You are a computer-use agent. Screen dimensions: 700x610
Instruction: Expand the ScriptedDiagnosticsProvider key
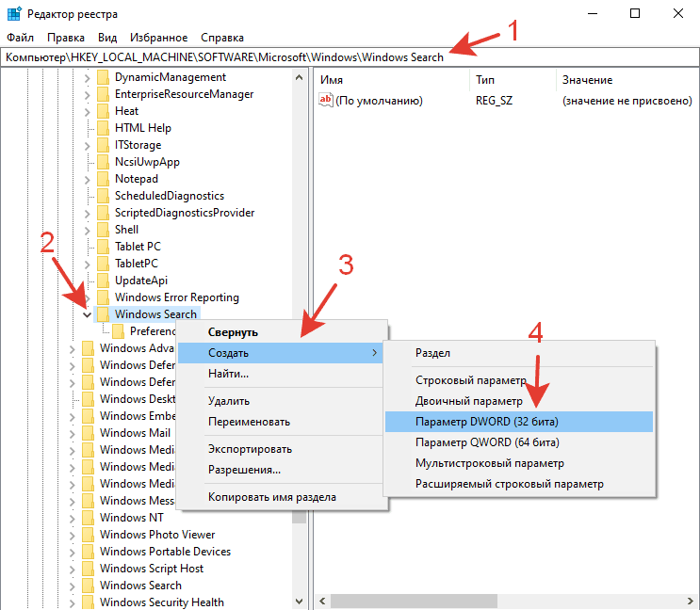(x=87, y=213)
